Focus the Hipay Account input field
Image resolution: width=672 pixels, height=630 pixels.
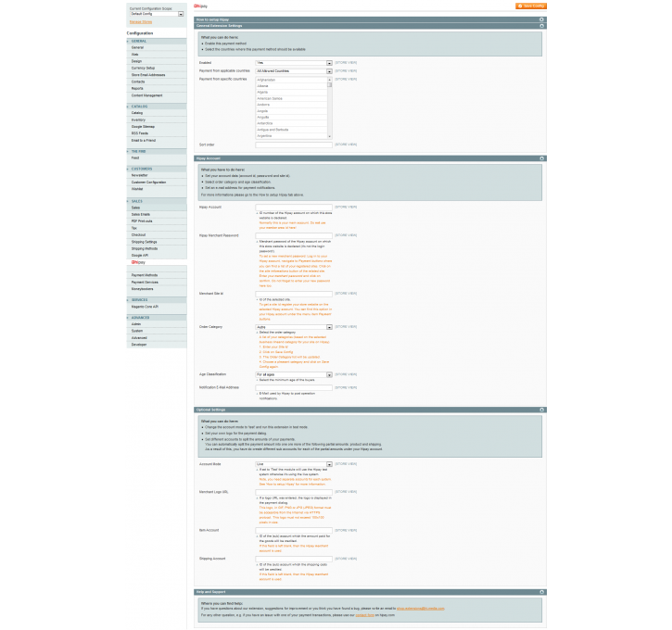click(294, 208)
